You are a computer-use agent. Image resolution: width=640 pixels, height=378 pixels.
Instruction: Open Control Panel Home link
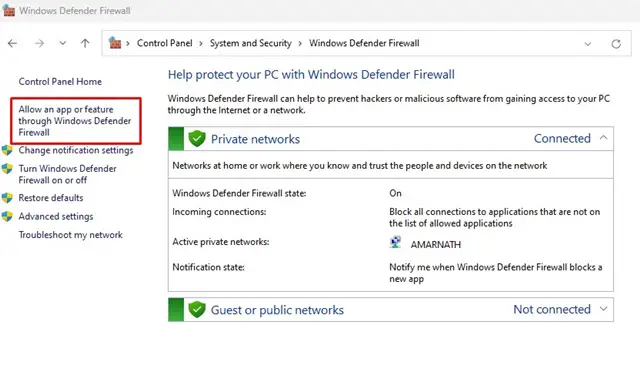click(x=60, y=82)
